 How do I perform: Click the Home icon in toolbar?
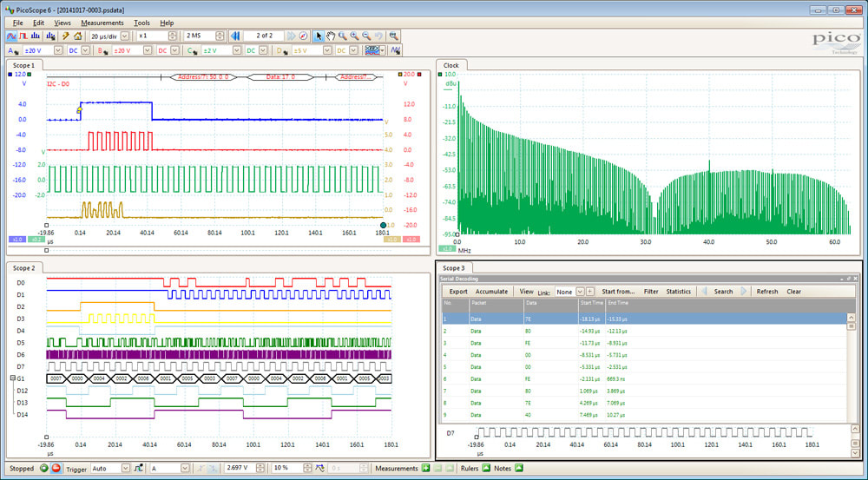[x=78, y=36]
